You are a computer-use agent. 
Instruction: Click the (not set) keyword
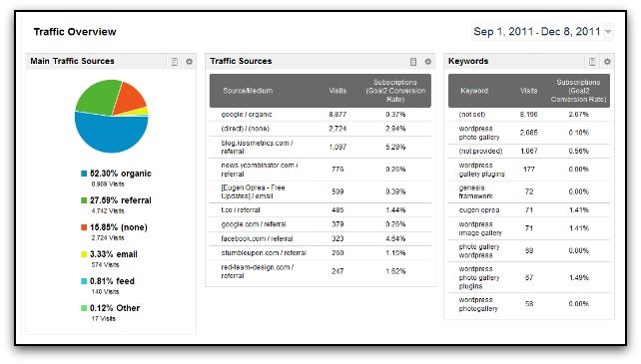pos(471,115)
